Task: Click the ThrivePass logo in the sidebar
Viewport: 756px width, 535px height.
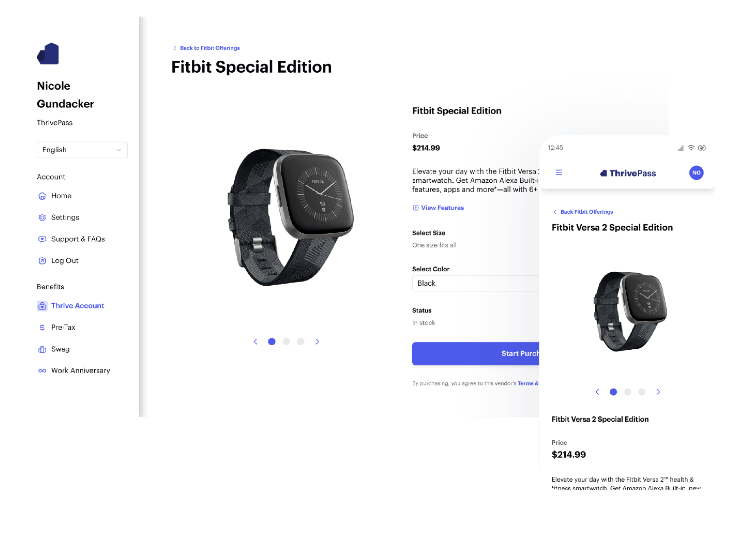Action: click(48, 54)
